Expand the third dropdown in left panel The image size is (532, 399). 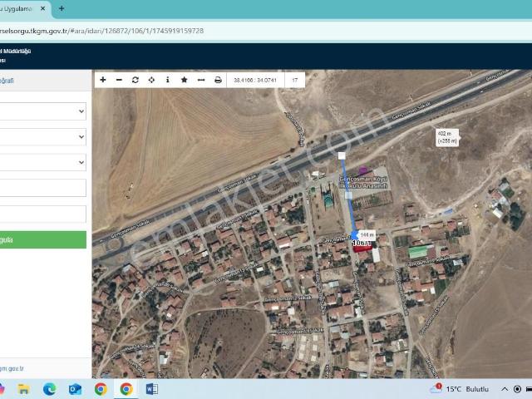pyautogui.click(x=42, y=162)
